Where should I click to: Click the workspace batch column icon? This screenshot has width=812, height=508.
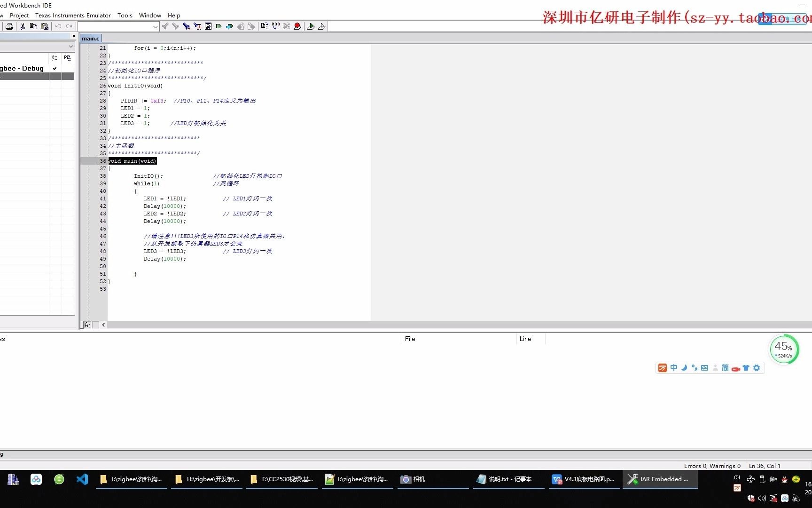point(68,58)
